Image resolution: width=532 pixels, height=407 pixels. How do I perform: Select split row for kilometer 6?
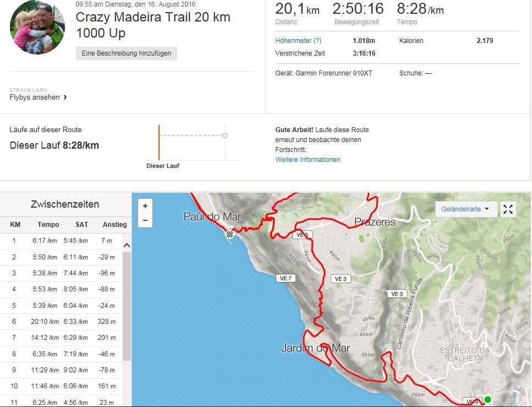point(63,322)
